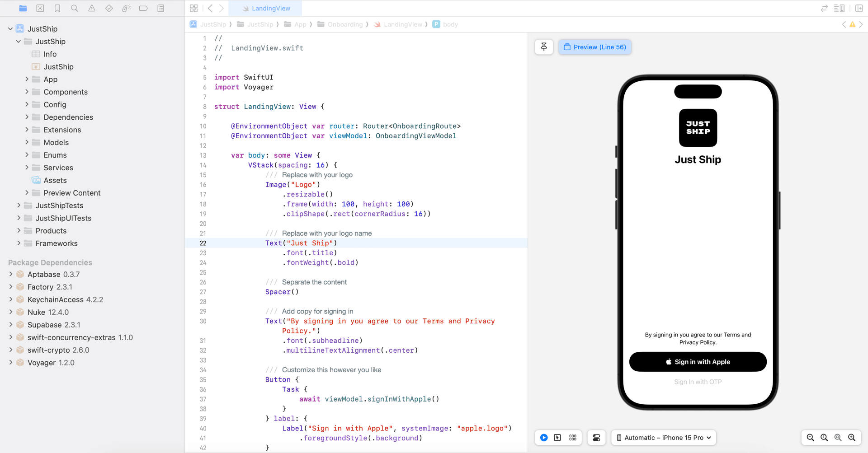
Task: Open the Breakpoint navigator icon
Action: coord(143,8)
